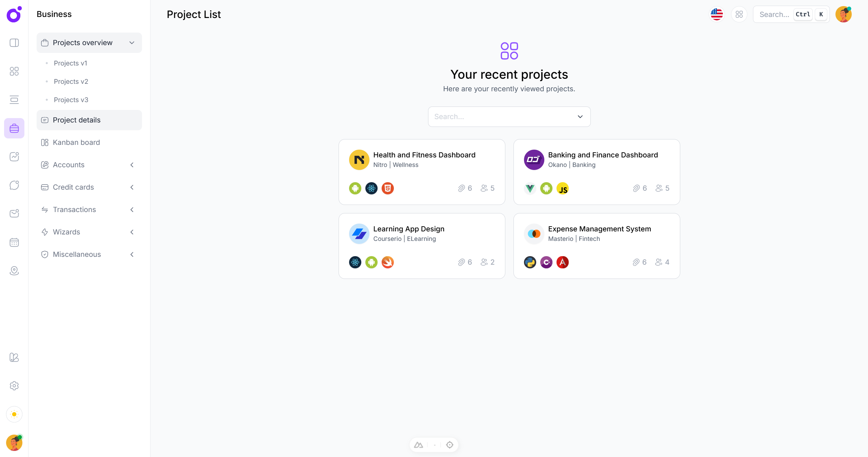
Task: Open the Kanban board menu item
Action: [x=76, y=142]
